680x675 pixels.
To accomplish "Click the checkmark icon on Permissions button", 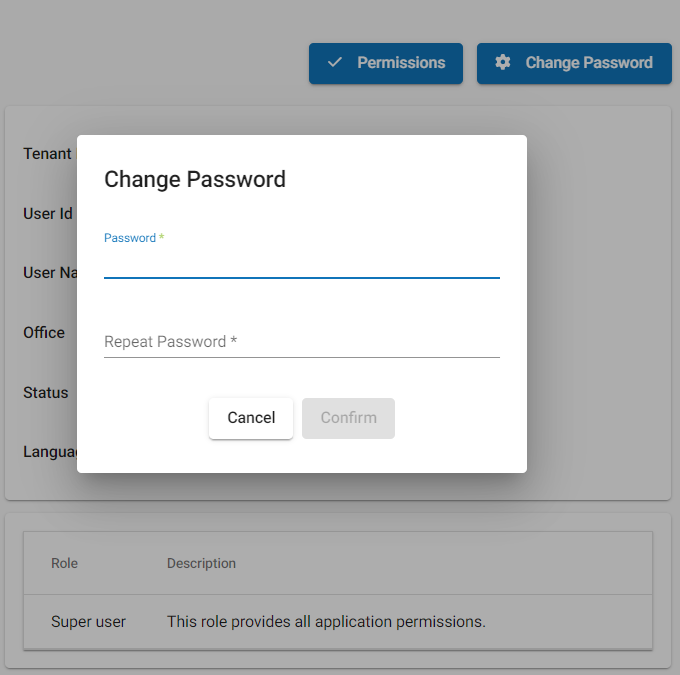I will pos(334,62).
